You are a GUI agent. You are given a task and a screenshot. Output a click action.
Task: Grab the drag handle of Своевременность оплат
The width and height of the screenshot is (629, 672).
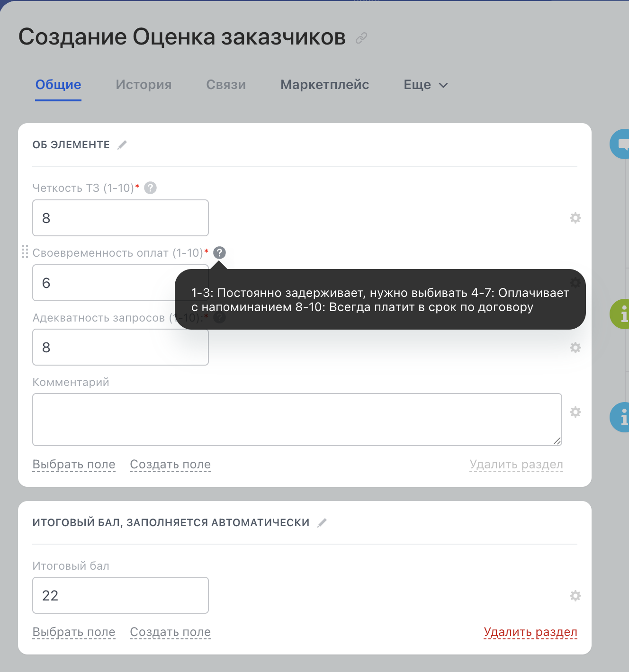point(25,251)
